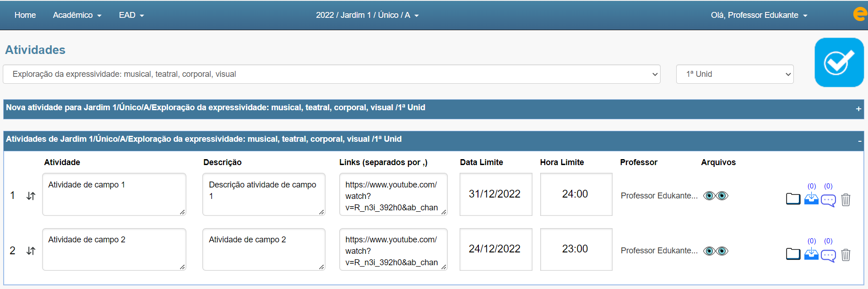868x289 pixels.
Task: Open the Olá, Professor Edukante user menu
Action: click(759, 15)
